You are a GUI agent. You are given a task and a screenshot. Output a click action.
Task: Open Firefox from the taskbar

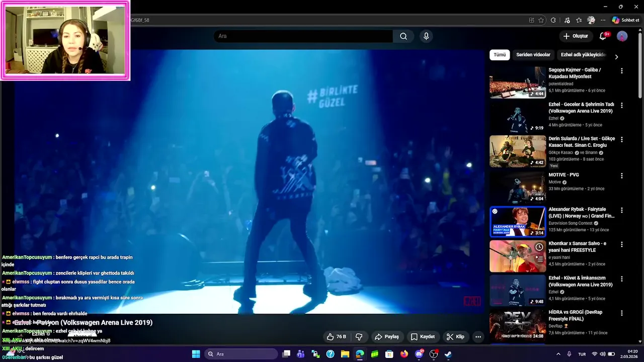[x=404, y=354]
